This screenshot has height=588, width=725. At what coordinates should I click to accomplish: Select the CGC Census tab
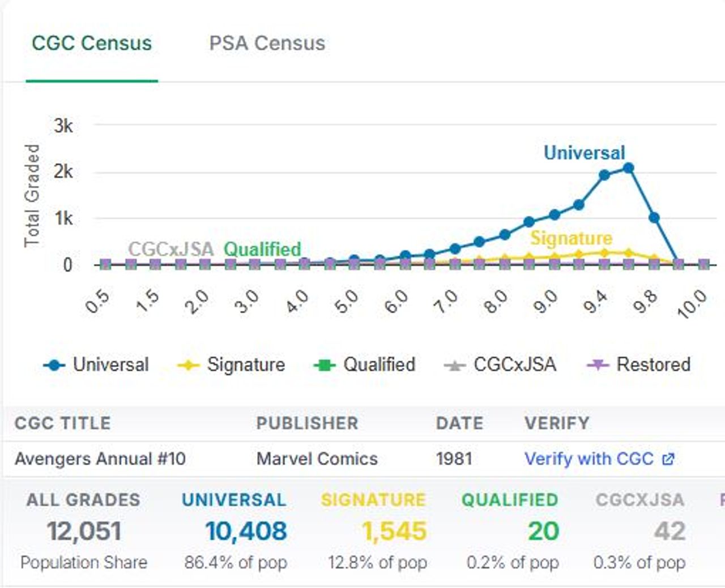pyautogui.click(x=92, y=44)
